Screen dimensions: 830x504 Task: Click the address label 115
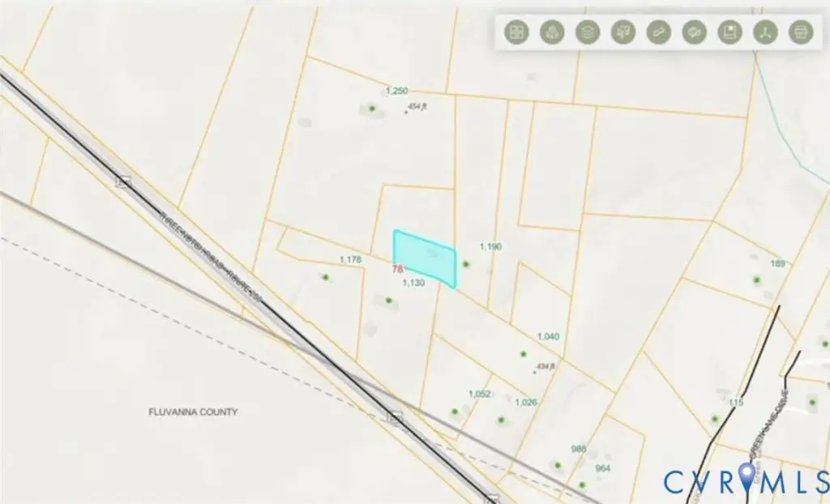pos(736,403)
